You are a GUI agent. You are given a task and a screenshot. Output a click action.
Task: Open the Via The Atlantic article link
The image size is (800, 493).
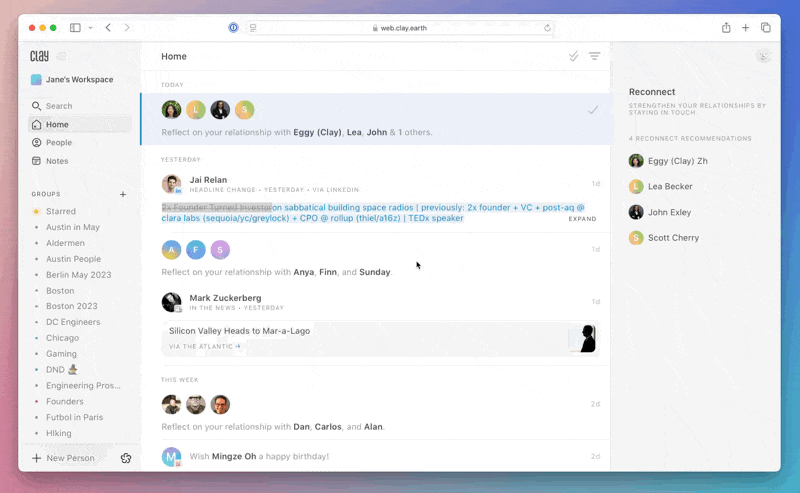pos(205,346)
